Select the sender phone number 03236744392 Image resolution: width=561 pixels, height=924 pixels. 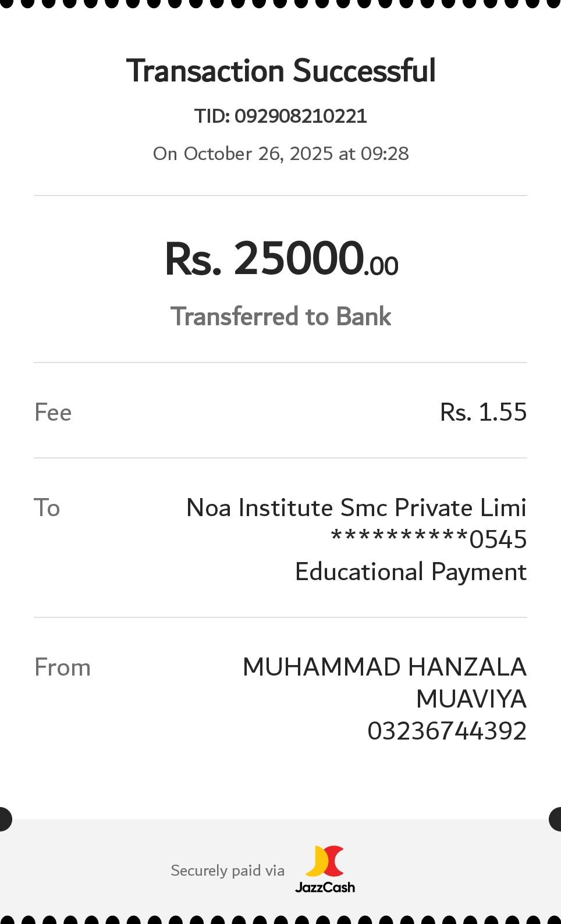447,731
